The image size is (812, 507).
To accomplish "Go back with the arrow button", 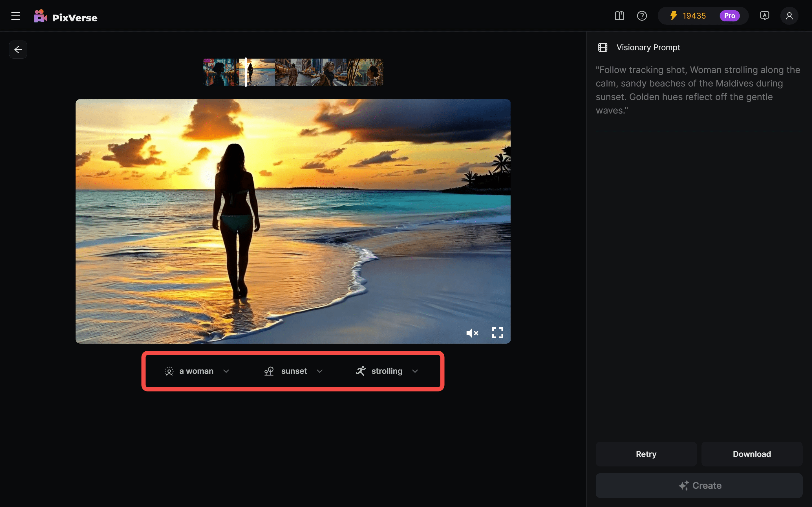I will click(x=18, y=50).
